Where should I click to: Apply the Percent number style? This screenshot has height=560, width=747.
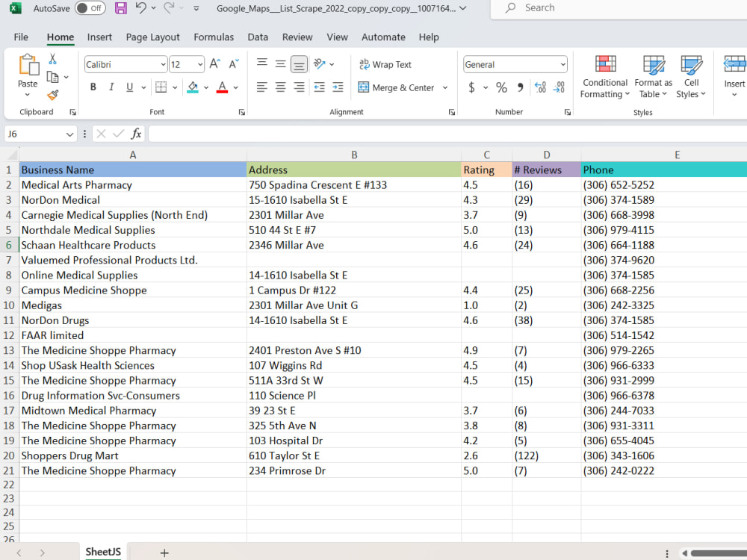[x=501, y=87]
